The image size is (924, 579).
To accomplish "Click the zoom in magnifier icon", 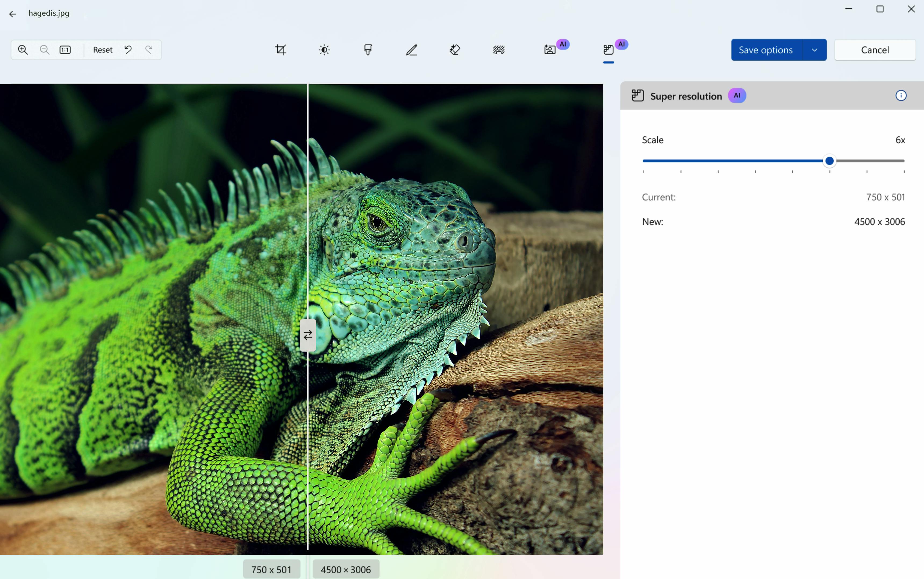I will tap(23, 50).
